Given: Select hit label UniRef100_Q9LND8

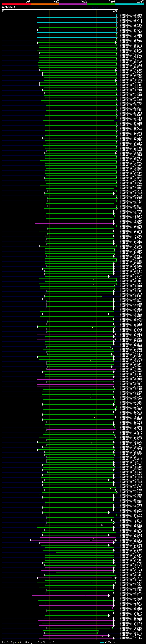Looking at the screenshot, I should point(131,37).
